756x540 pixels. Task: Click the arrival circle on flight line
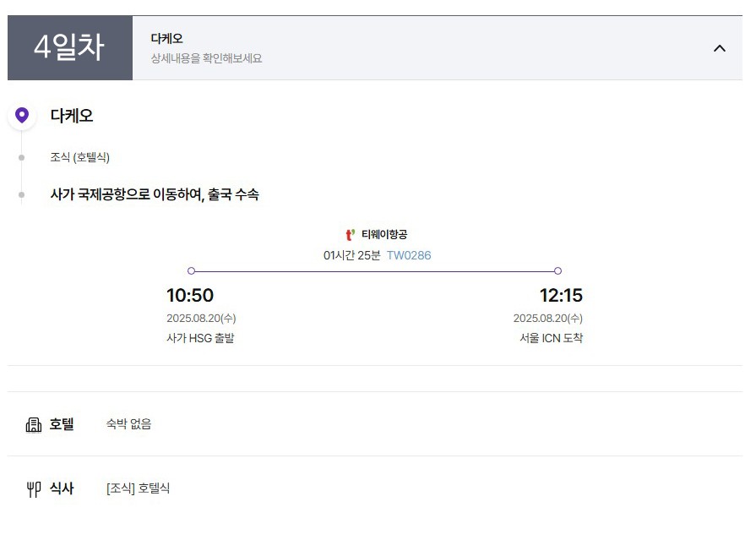pyautogui.click(x=557, y=270)
